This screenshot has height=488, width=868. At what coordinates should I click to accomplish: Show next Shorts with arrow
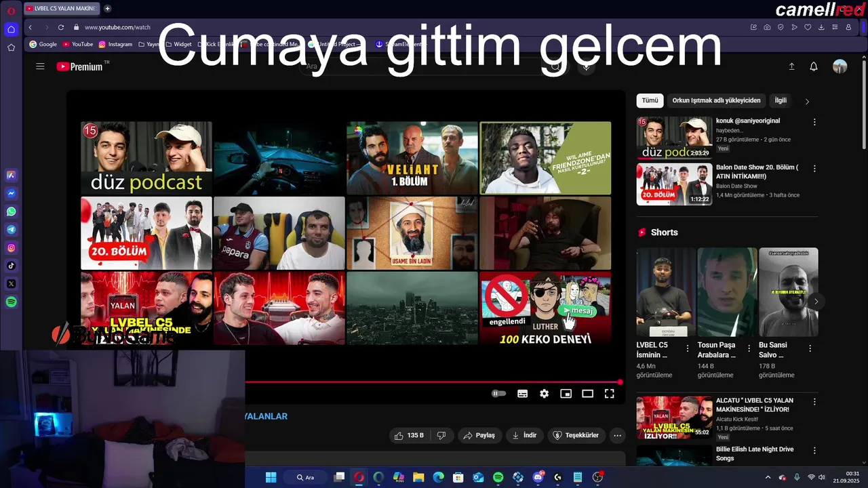click(816, 302)
